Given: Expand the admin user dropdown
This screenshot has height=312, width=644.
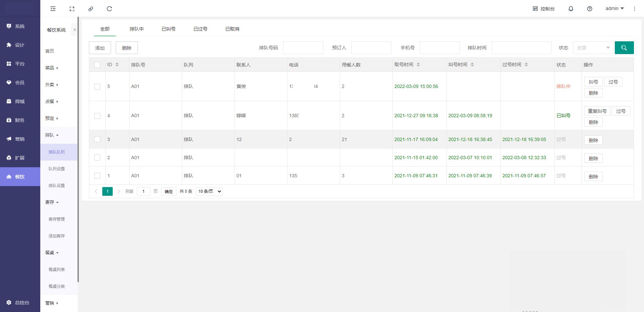Looking at the screenshot, I should pyautogui.click(x=614, y=9).
